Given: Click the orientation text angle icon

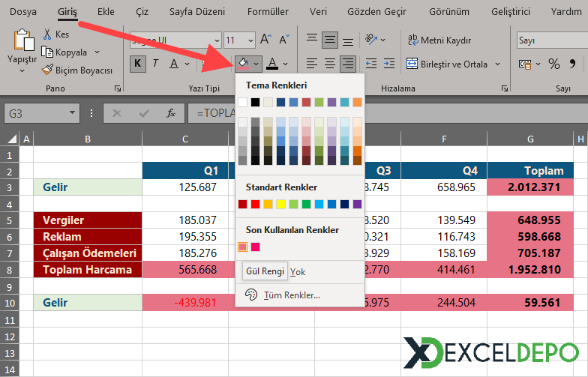Looking at the screenshot, I should point(370,39).
